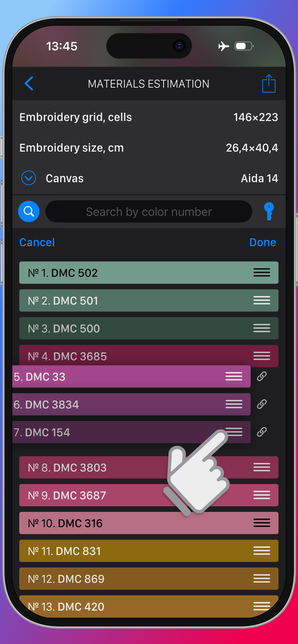
Task: Tap the Embroidery size, cm label
Action: (x=71, y=148)
